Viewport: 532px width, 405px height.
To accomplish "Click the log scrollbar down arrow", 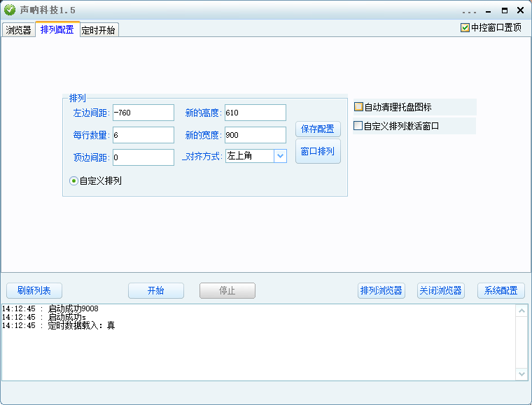I will click(521, 374).
